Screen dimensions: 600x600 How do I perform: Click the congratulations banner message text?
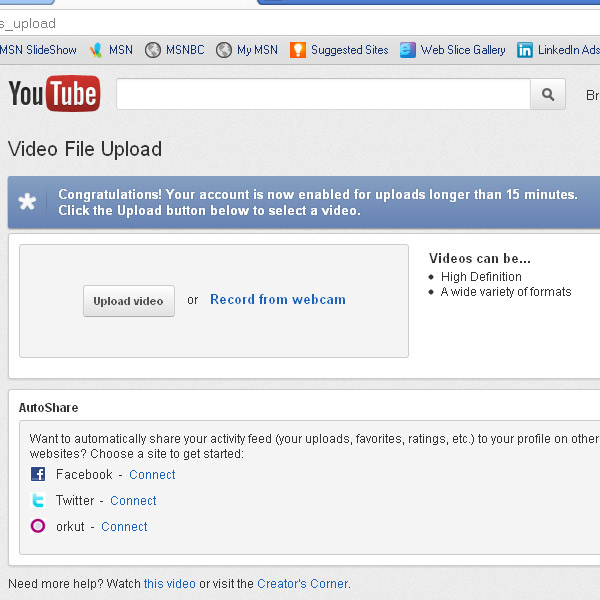[x=318, y=202]
